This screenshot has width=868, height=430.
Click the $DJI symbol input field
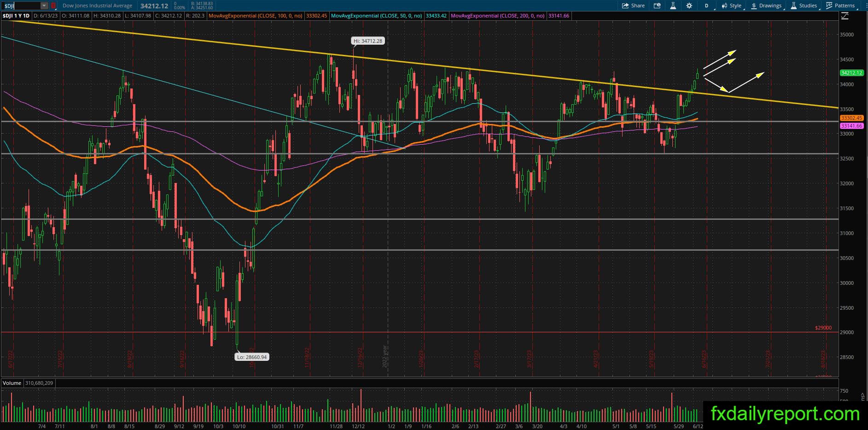point(21,6)
